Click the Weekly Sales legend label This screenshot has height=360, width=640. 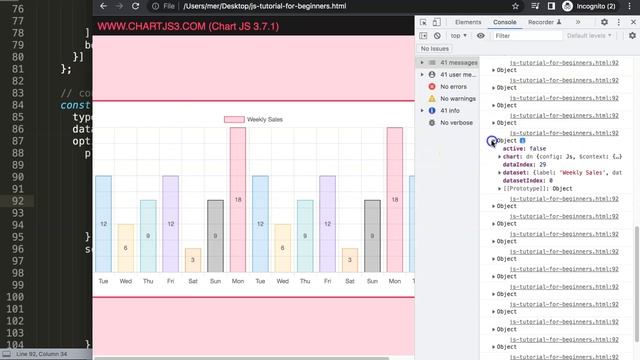pyautogui.click(x=265, y=120)
